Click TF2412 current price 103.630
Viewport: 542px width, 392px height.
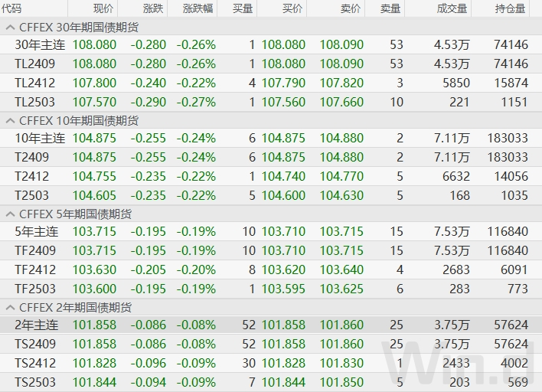[94, 269]
